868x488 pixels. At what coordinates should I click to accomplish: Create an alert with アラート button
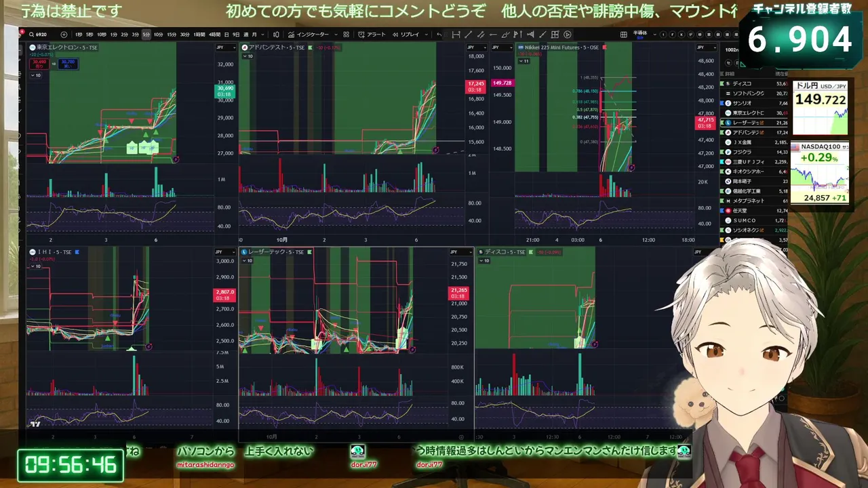pos(372,35)
